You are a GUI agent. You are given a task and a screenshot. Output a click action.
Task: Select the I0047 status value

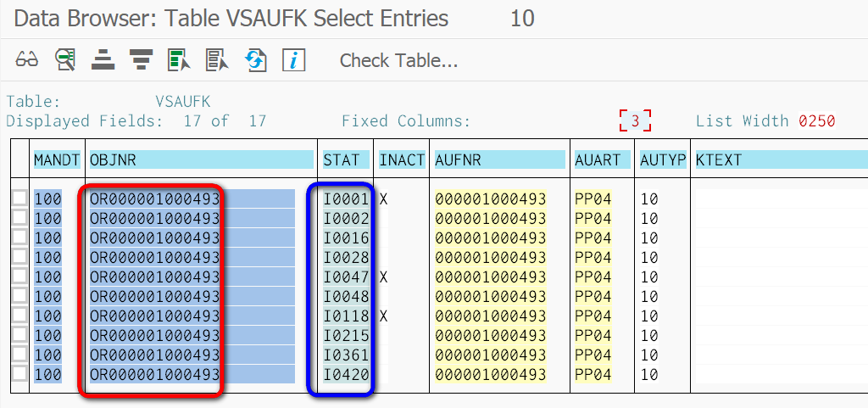[346, 277]
